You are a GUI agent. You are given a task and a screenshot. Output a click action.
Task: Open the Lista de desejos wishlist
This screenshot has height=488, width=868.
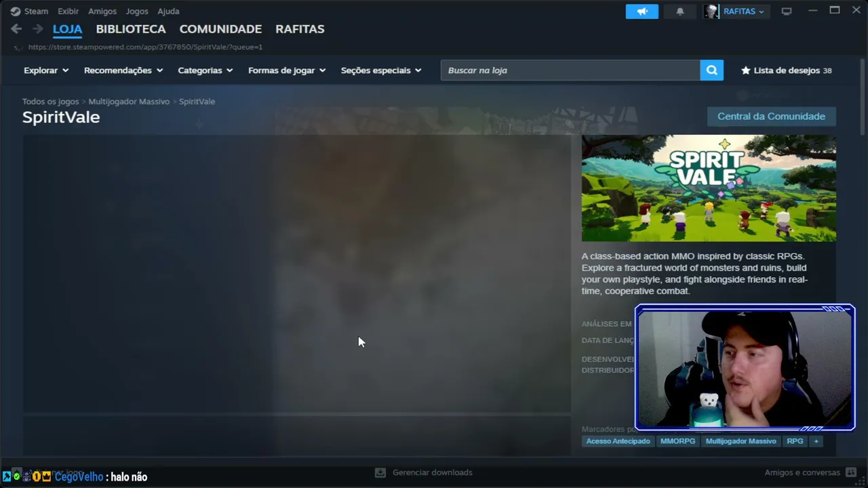coord(786,70)
